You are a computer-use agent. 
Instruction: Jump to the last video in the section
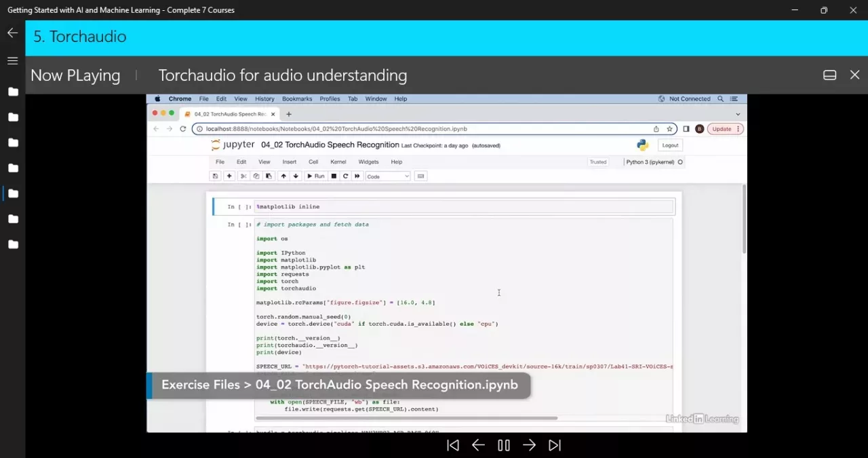(x=555, y=445)
